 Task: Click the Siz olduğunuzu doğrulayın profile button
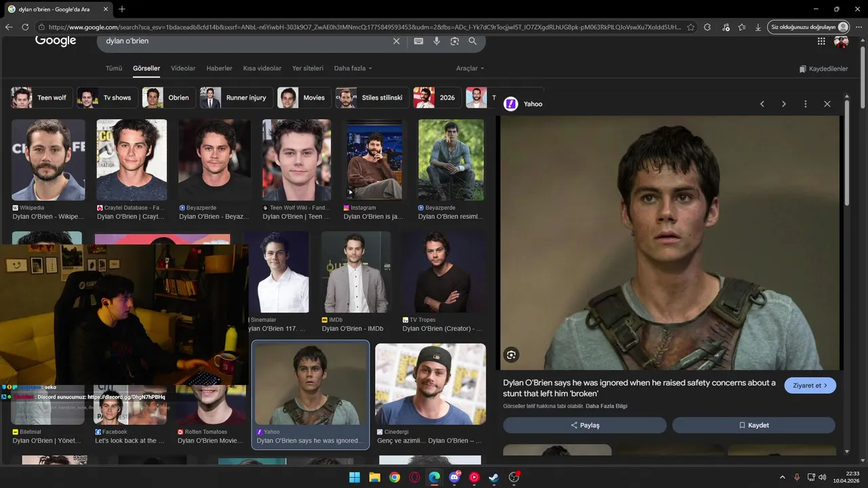[x=809, y=27]
